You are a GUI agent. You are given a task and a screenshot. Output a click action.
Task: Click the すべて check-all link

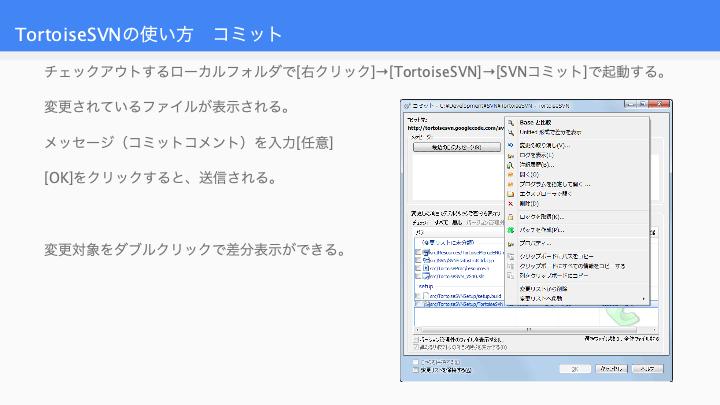coord(441,223)
